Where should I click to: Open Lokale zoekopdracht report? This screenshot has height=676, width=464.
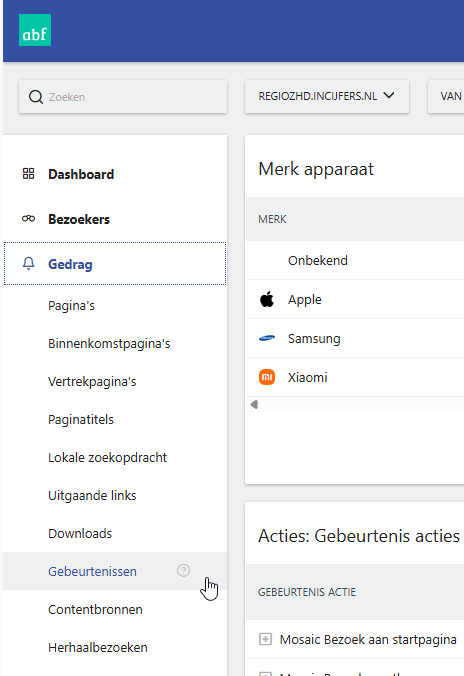107,457
